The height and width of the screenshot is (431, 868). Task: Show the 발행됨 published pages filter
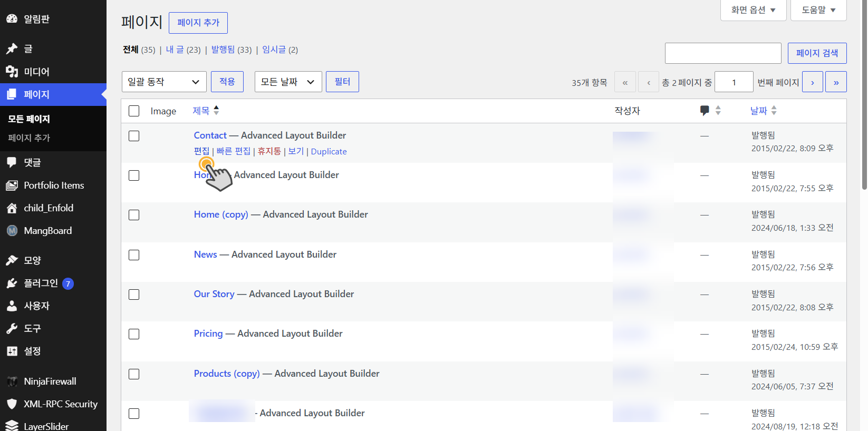pos(223,50)
